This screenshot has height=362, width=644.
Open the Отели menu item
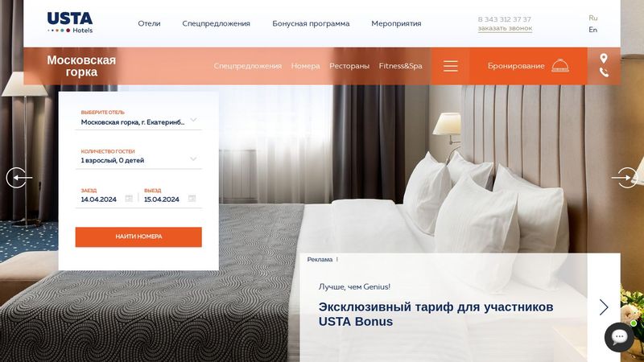point(149,24)
